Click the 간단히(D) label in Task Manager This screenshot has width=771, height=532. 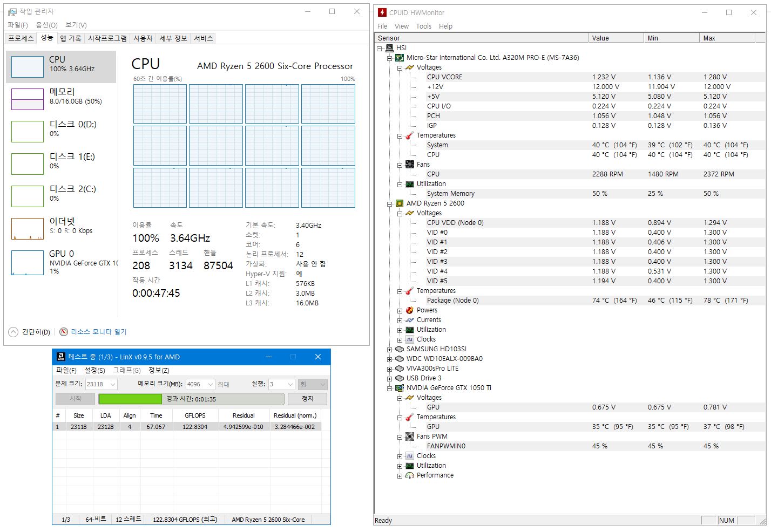pyautogui.click(x=36, y=332)
